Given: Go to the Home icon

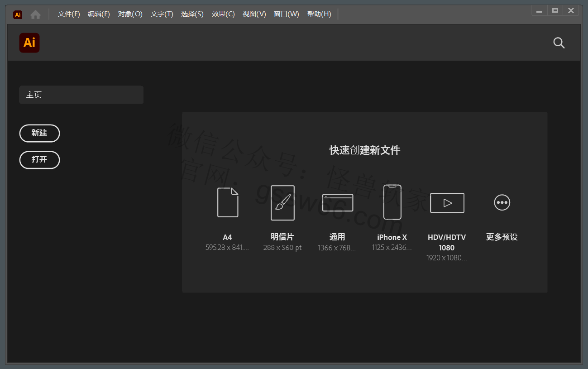Looking at the screenshot, I should 35,14.
